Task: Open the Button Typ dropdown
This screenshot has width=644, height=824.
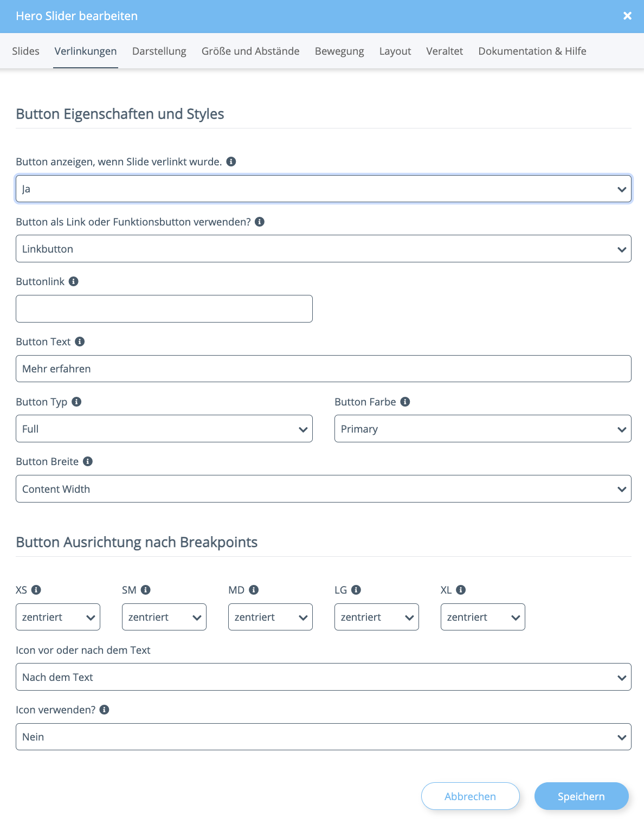Action: coord(164,429)
